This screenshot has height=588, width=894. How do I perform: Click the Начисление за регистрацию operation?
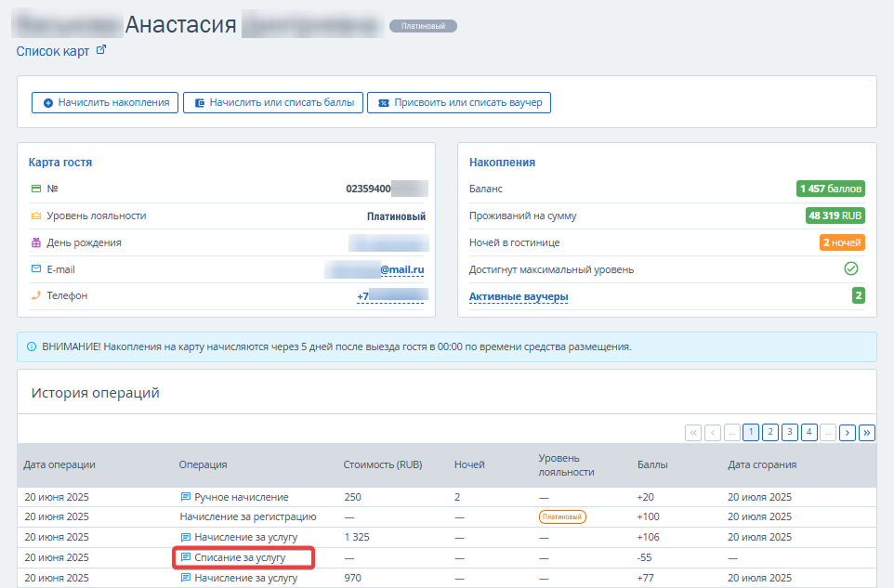[x=248, y=516]
